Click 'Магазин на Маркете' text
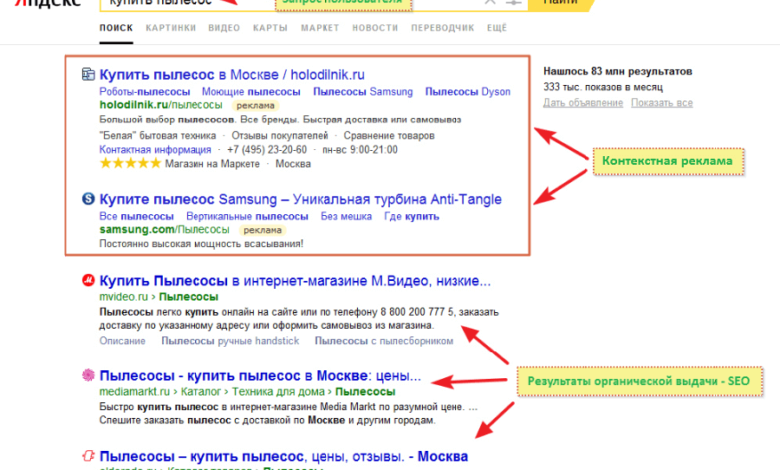This screenshot has height=470, width=780. pos(212,164)
